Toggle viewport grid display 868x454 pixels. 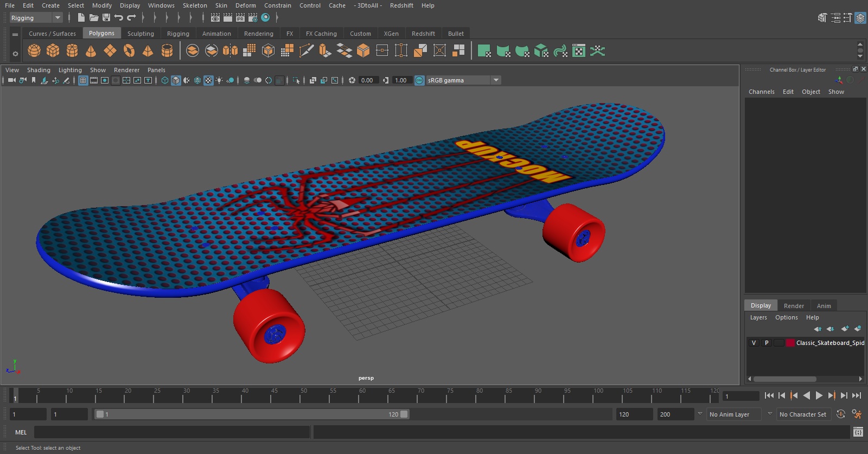(83, 80)
